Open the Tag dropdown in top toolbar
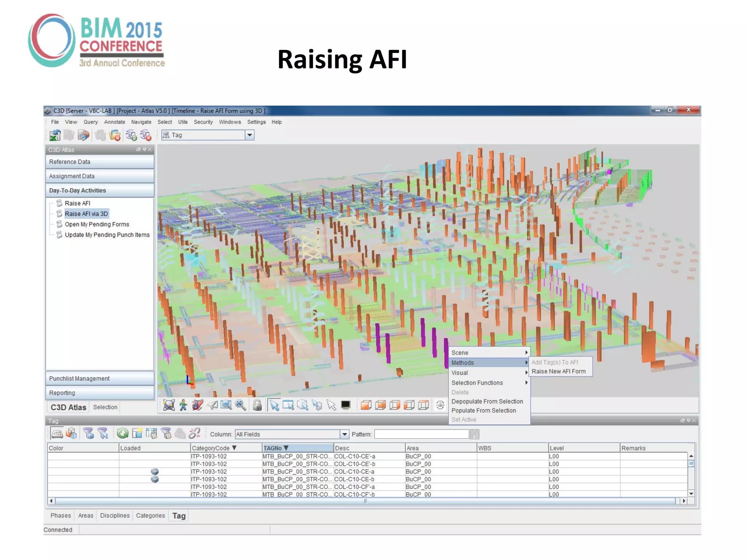 tap(249, 135)
